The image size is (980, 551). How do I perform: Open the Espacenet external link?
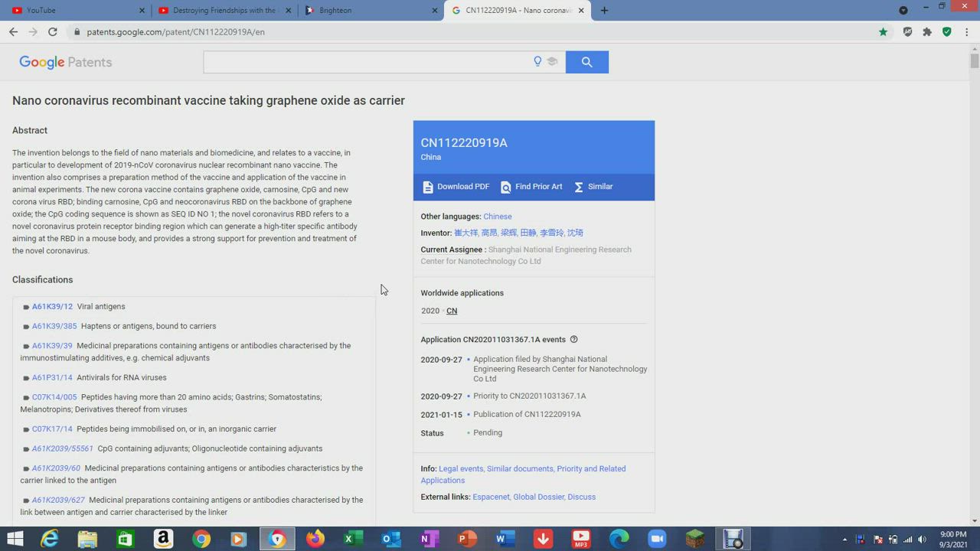[491, 497]
